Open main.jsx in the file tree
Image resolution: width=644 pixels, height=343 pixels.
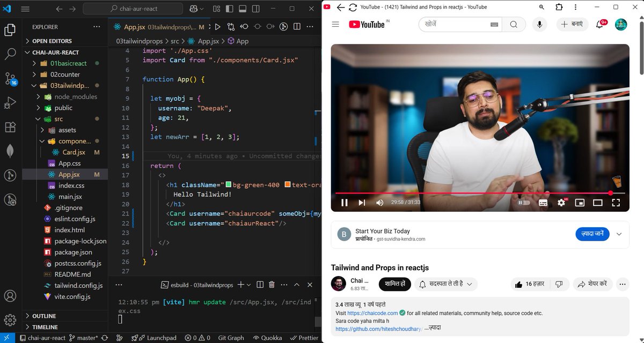coord(65,197)
